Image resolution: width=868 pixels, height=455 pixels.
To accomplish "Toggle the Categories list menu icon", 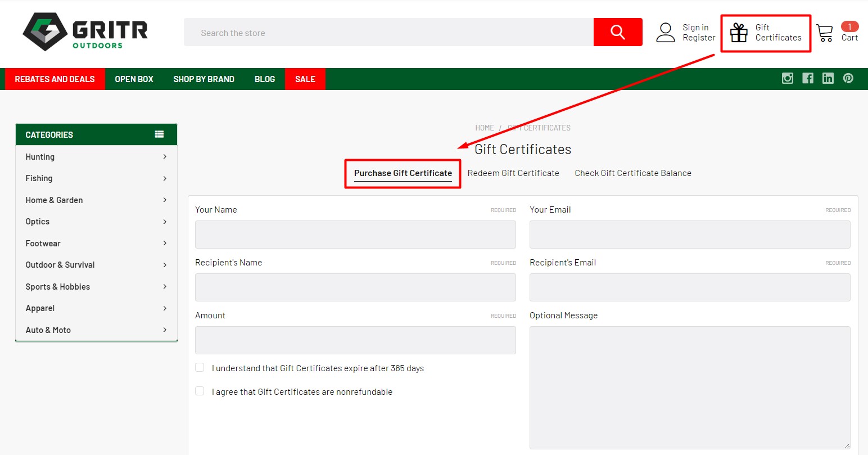I will point(159,134).
